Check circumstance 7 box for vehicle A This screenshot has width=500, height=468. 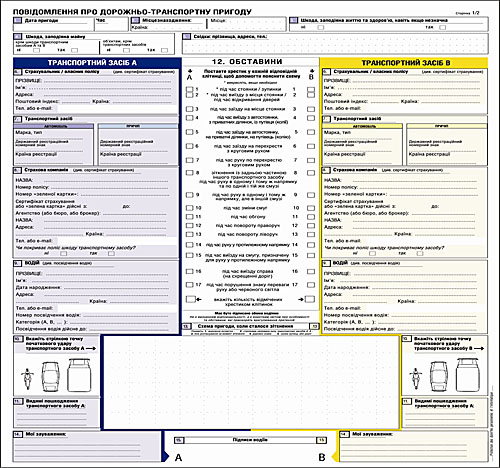coord(189,160)
